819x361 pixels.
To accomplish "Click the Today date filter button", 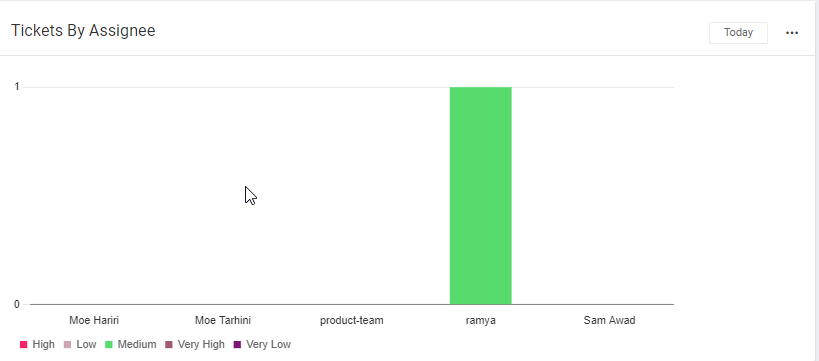I will pos(738,32).
